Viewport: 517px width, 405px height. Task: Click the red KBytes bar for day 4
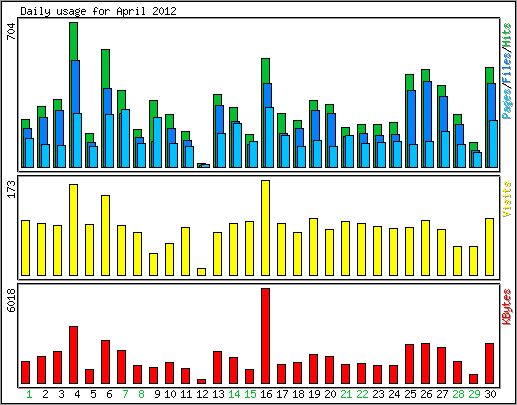[73, 355]
